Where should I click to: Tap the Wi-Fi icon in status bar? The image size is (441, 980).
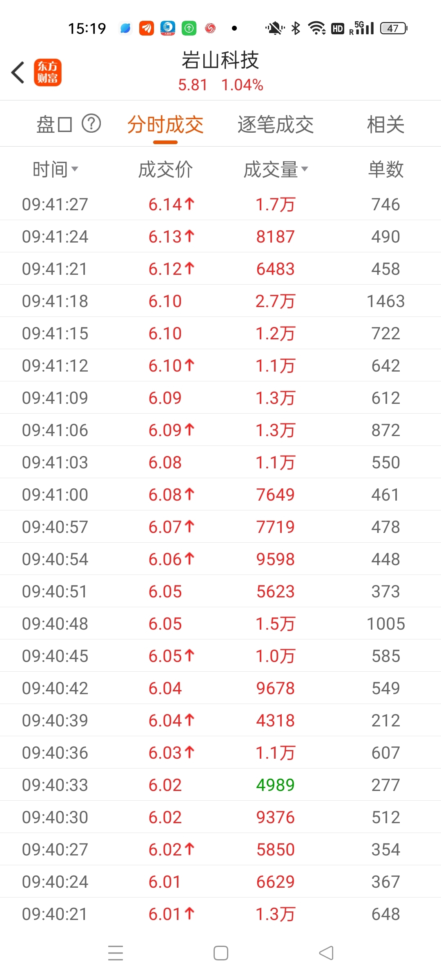pyautogui.click(x=316, y=28)
